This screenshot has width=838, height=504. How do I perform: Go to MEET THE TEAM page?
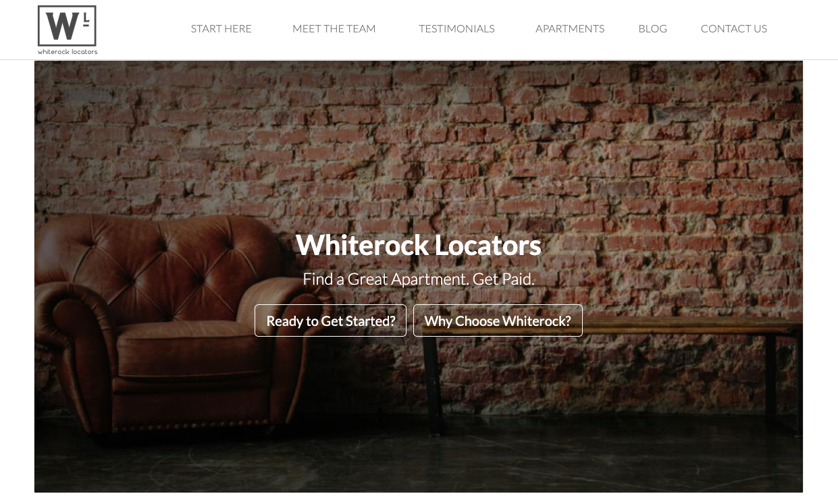tap(334, 28)
